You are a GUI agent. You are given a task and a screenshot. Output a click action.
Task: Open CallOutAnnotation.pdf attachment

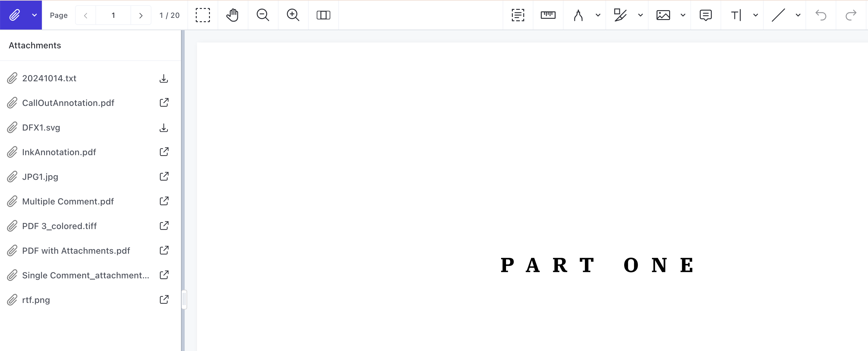[x=164, y=103]
